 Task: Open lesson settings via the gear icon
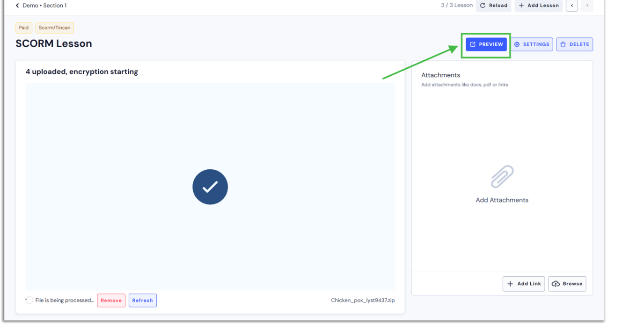coord(517,44)
